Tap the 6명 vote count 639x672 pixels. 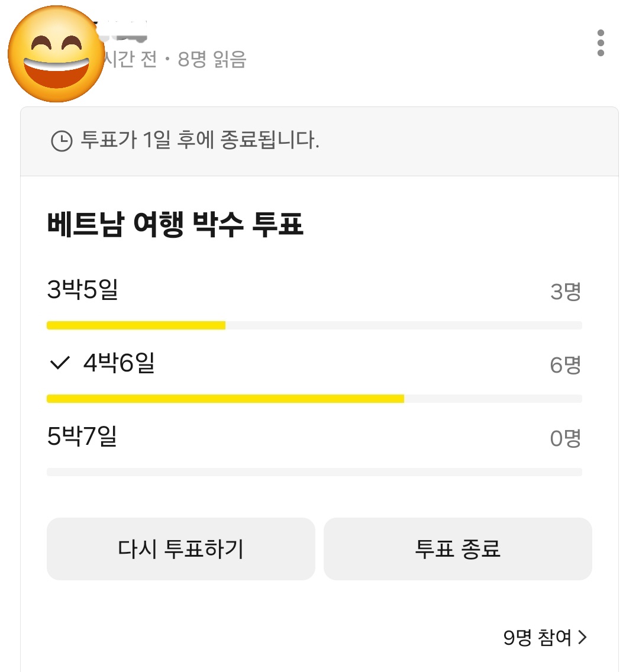pyautogui.click(x=565, y=364)
